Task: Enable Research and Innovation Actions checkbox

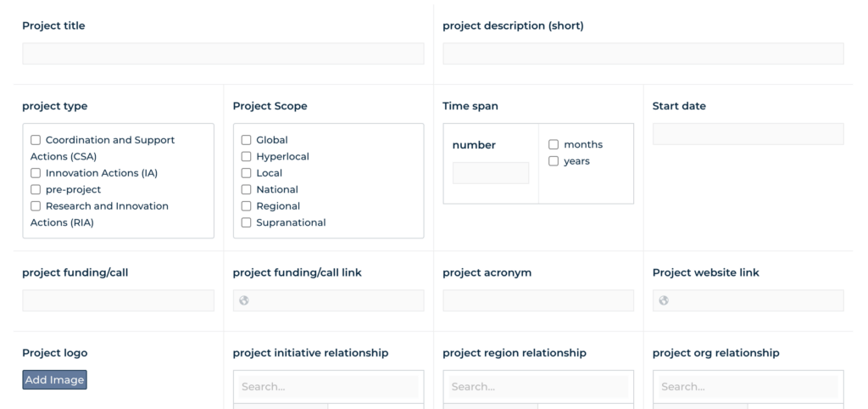Action: (x=36, y=206)
